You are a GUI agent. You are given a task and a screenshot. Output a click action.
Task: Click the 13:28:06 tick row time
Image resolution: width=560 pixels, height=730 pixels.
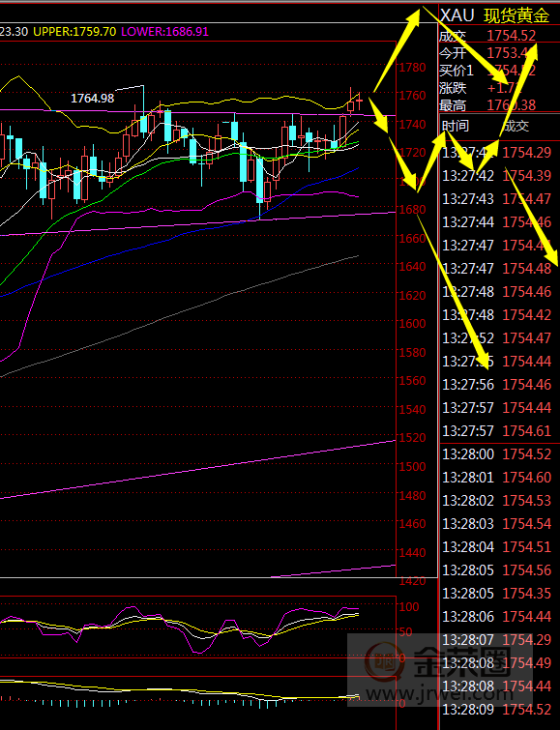point(468,617)
